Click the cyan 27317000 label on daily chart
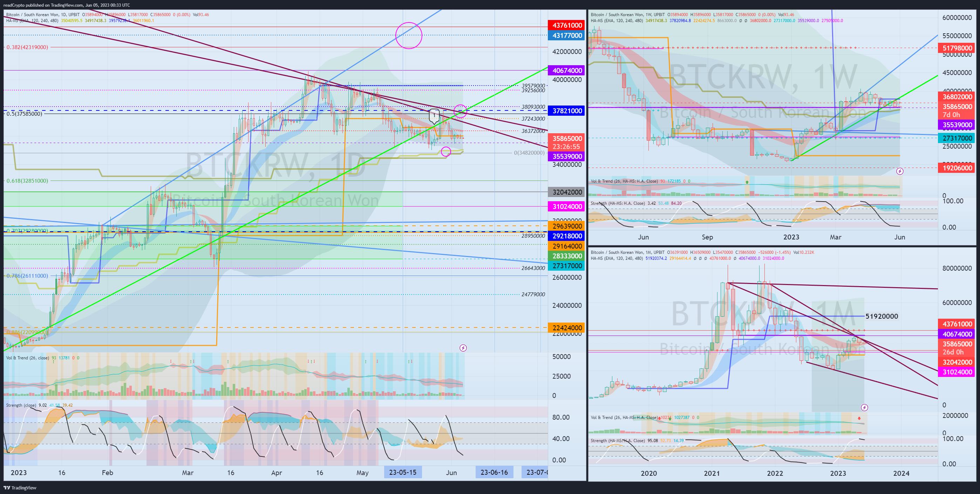The height and width of the screenshot is (494, 980). 566,266
